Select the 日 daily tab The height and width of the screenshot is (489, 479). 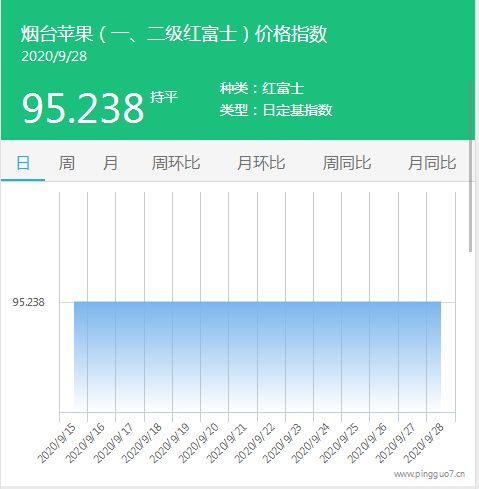[x=23, y=163]
